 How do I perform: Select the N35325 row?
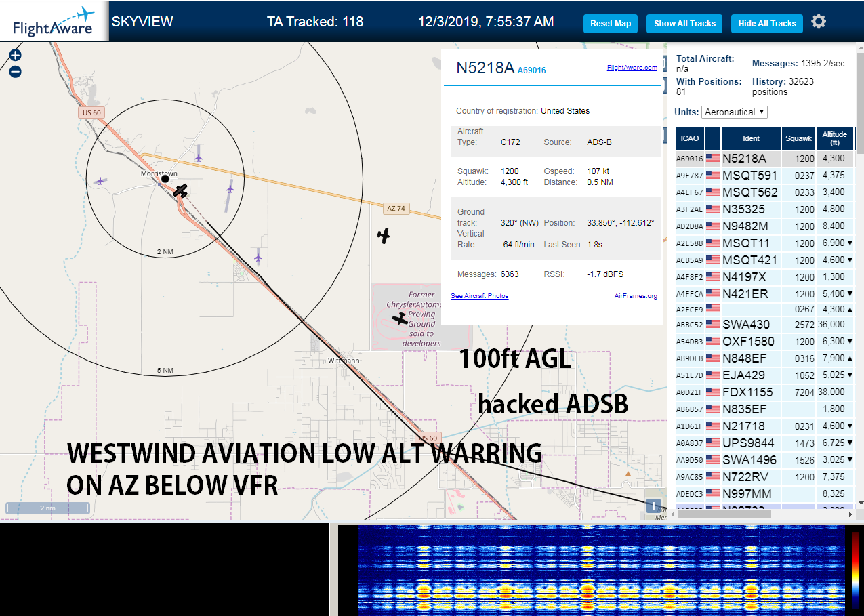[764, 209]
